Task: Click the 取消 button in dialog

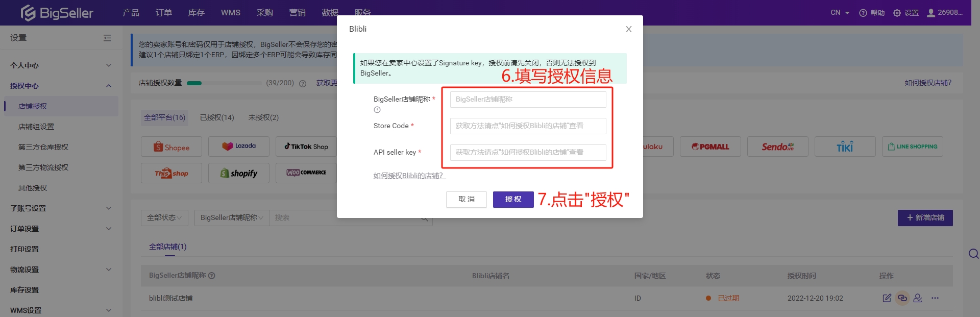Action: click(x=467, y=200)
